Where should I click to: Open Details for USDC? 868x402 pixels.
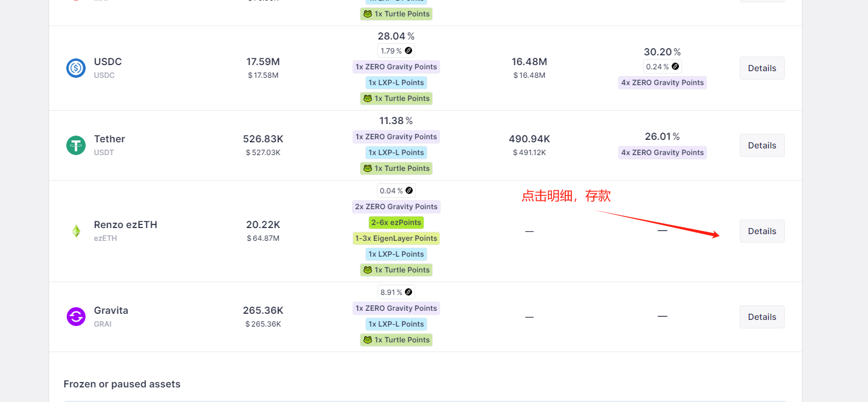click(x=762, y=68)
